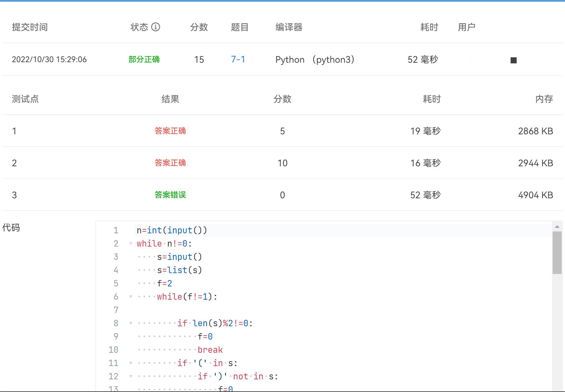The image size is (565, 392).
Task: Click the 提交时间 column header
Action: point(30,27)
